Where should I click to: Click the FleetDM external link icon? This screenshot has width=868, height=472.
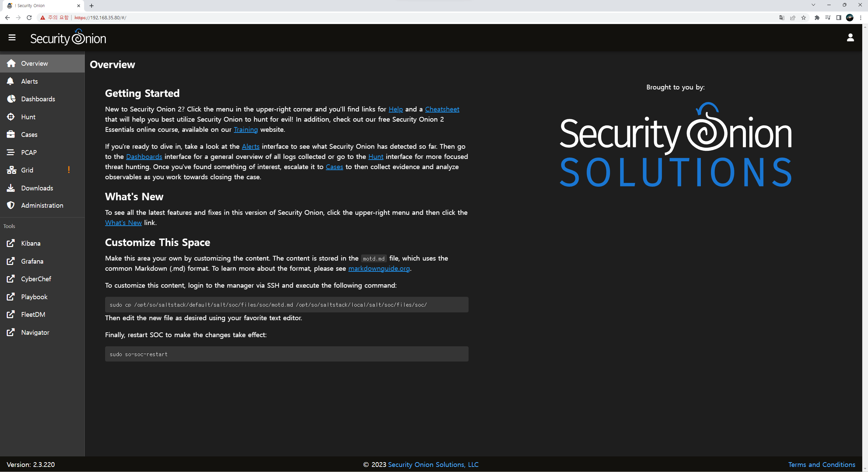[11, 314]
